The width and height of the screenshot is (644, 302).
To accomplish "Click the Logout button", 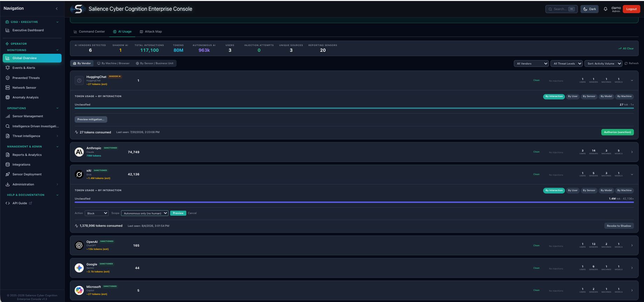I will tap(631, 9).
